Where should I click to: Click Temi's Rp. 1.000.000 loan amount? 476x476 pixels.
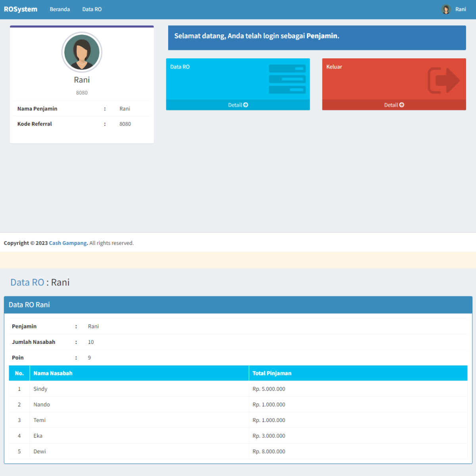[269, 420]
